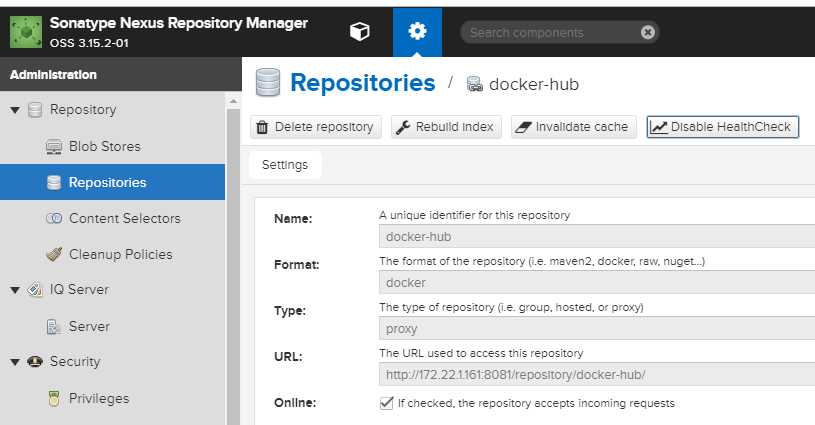
Task: Click the trash icon on Delete repository
Action: [262, 127]
